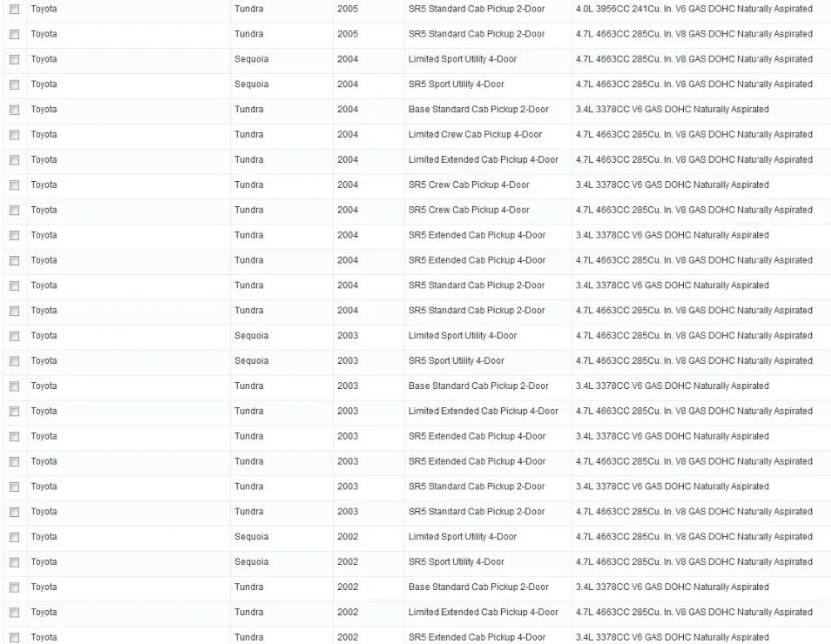
Task: Check the 2003 Tundra Base Standard Cab row
Action: (x=14, y=386)
